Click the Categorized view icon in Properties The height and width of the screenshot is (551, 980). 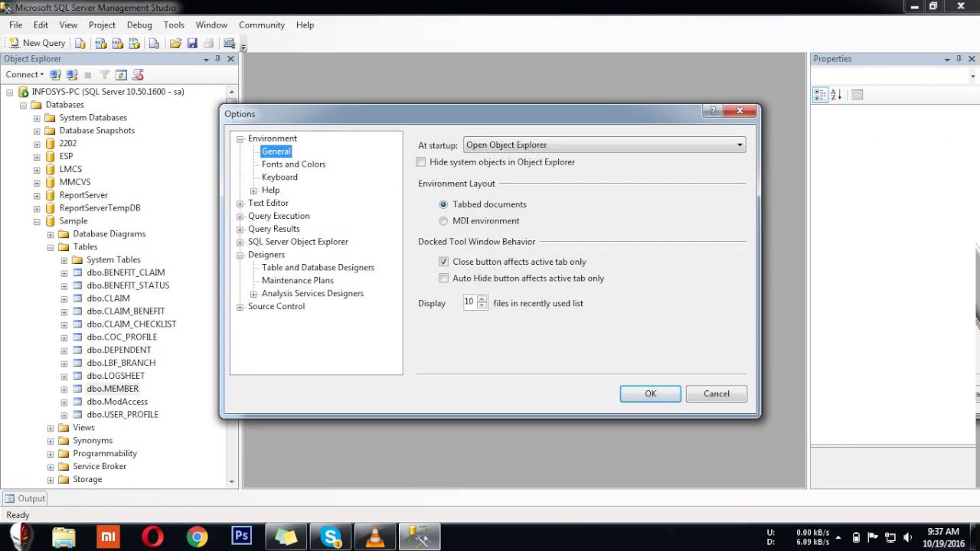tap(820, 94)
